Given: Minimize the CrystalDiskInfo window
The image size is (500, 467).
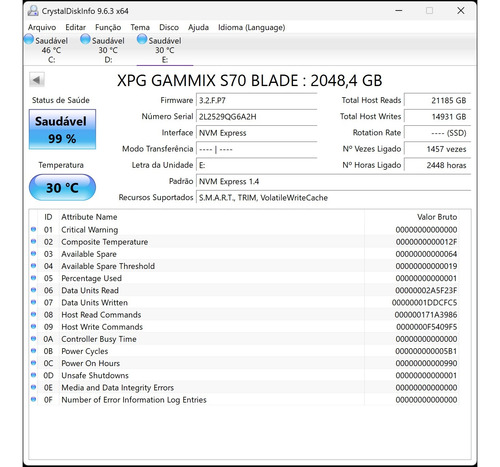Looking at the screenshot, I should pos(399,11).
